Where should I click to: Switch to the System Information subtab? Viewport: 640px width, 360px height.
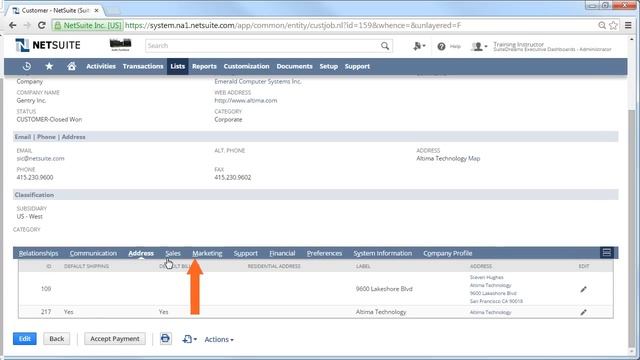pos(382,253)
